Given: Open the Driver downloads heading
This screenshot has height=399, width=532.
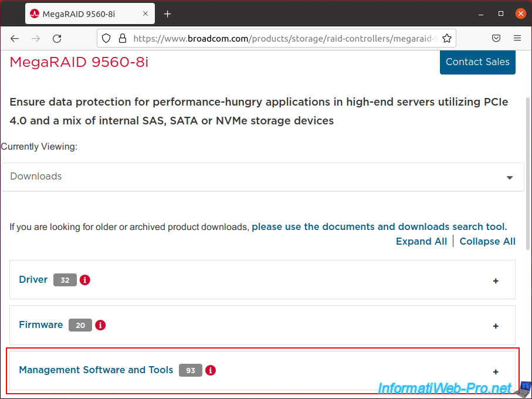Looking at the screenshot, I should pos(33,279).
